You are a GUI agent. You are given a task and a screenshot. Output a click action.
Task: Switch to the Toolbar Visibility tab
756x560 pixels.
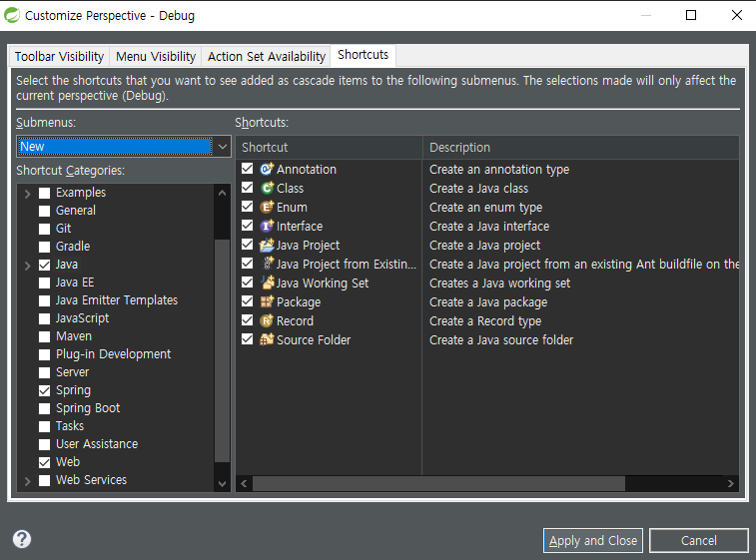pyautogui.click(x=59, y=56)
